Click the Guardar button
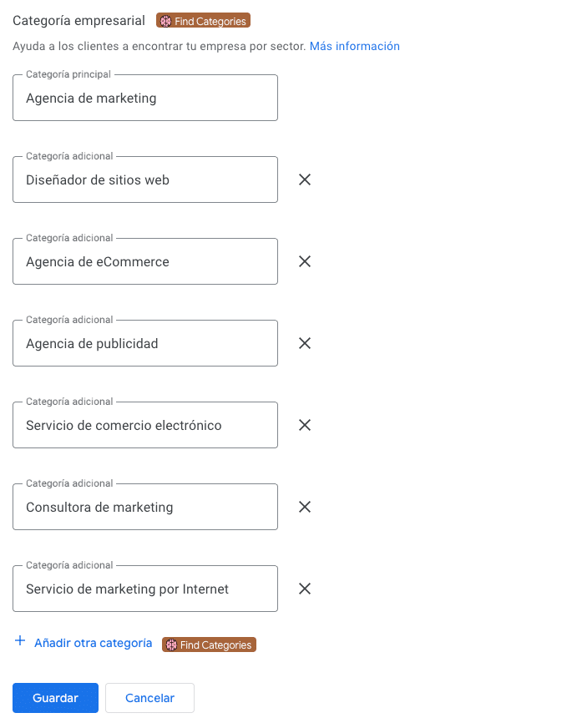Image resolution: width=562 pixels, height=728 pixels. coord(55,698)
